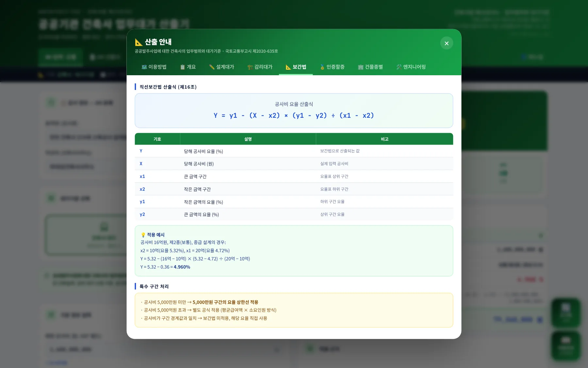Open the 건물종별 tab
The height and width of the screenshot is (368, 588).
[370, 67]
